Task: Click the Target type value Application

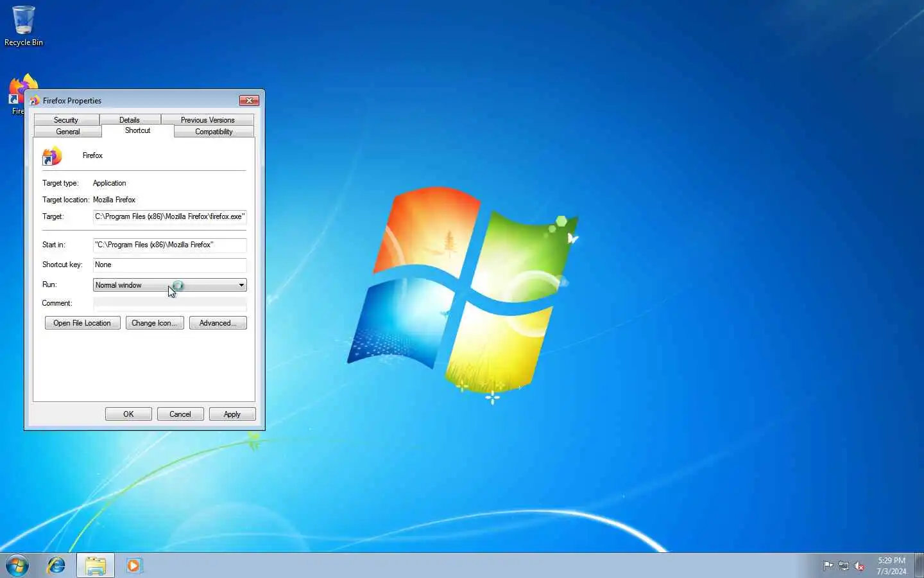Action: pos(110,183)
